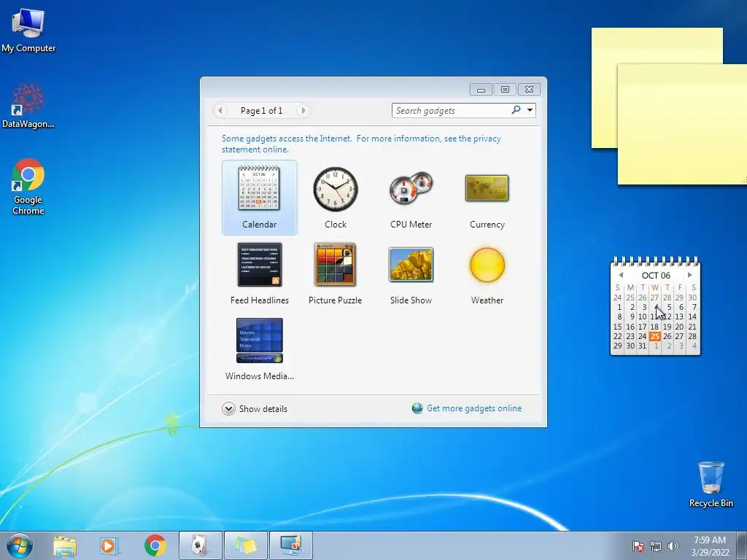
Task: Maximize the gadget gallery window
Action: pyautogui.click(x=505, y=90)
